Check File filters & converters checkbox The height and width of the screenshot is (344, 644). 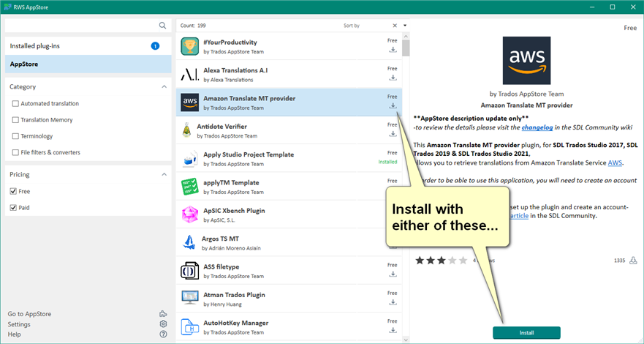(x=15, y=152)
